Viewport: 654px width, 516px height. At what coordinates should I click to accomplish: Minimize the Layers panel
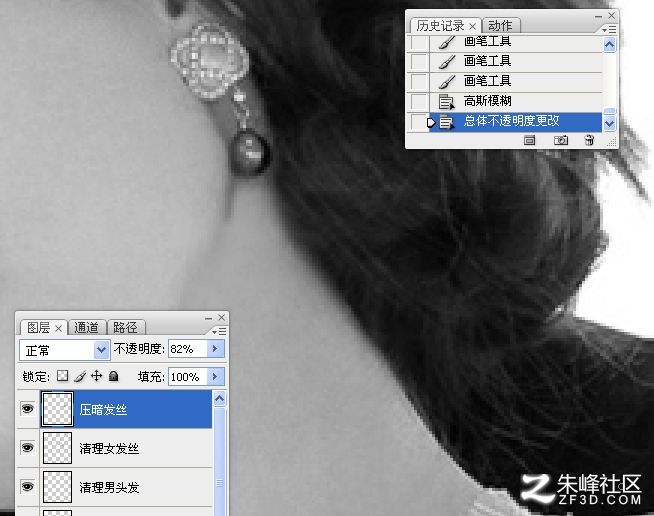coord(209,318)
